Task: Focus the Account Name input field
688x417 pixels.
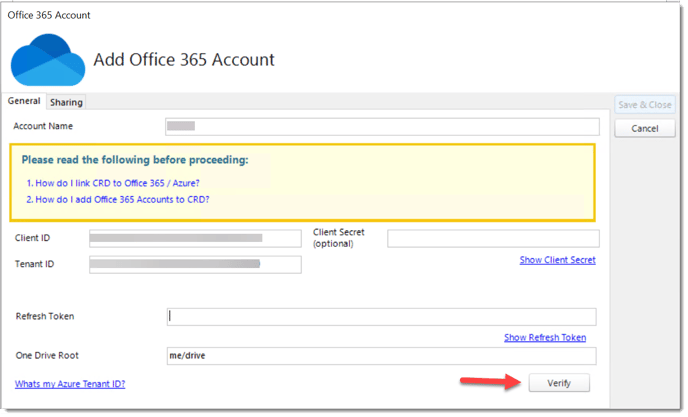Action: (383, 127)
